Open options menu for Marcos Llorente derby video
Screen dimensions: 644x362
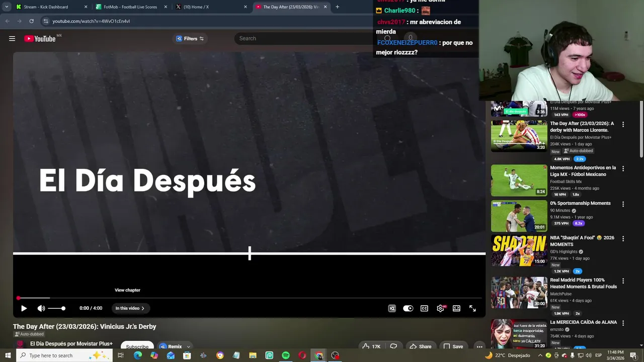click(x=623, y=124)
